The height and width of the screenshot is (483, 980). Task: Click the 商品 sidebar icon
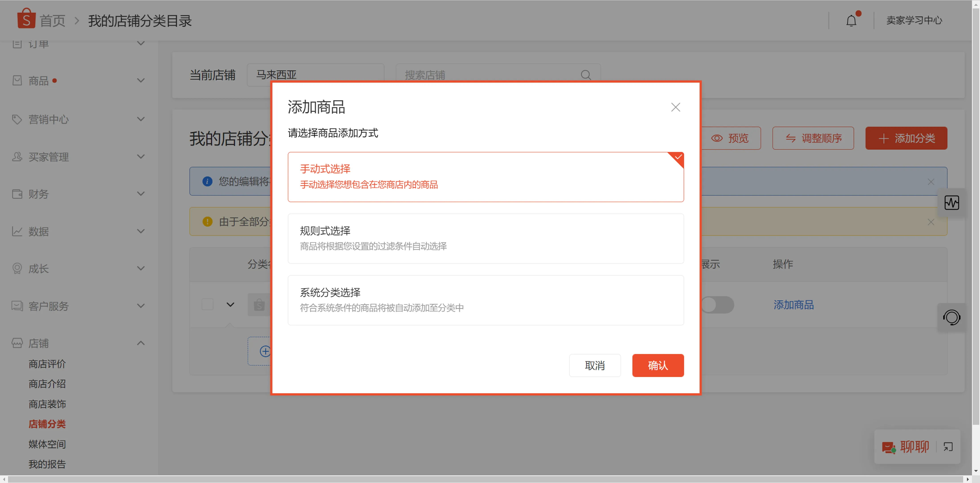(x=17, y=81)
